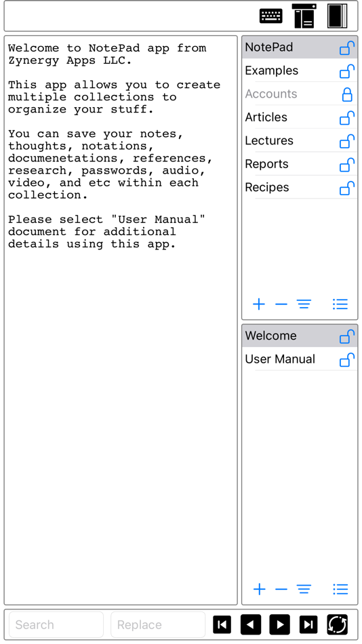Toggle lock on Recipes collection

point(347,188)
